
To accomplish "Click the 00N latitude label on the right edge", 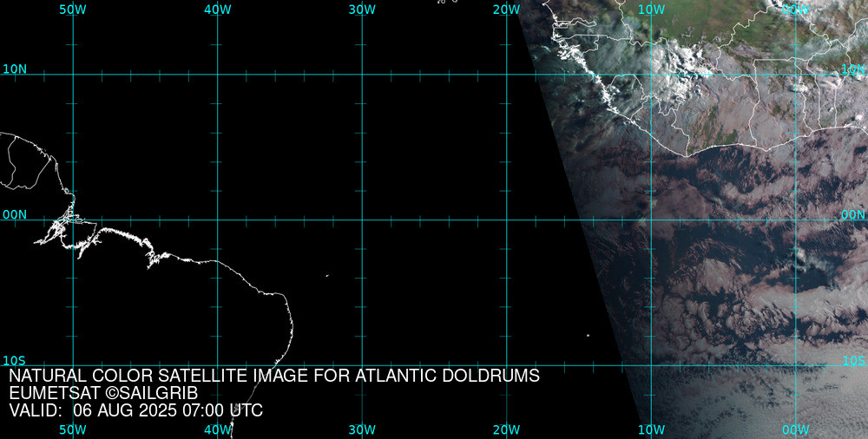I will pyautogui.click(x=853, y=215).
